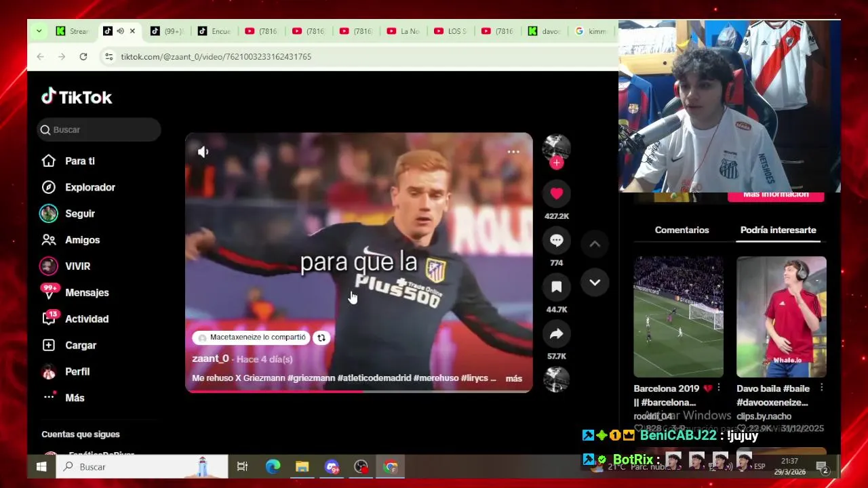
Task: Open Explorador compass section
Action: pos(78,187)
